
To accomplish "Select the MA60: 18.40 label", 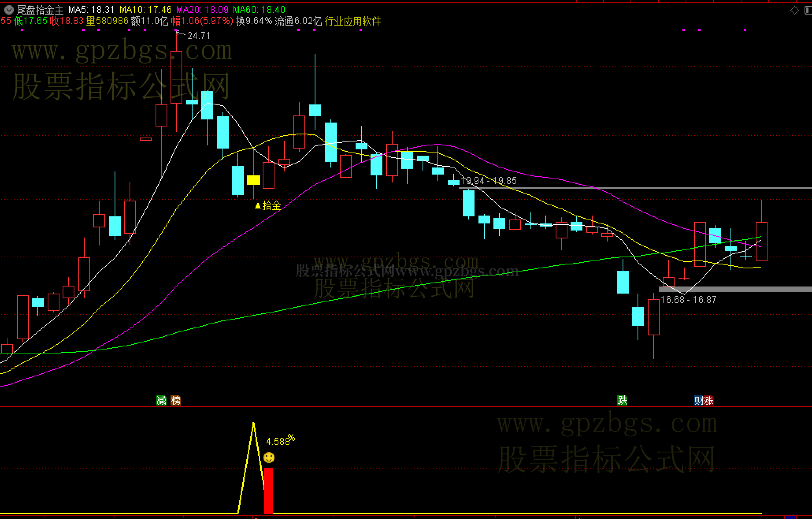I will pos(259,10).
